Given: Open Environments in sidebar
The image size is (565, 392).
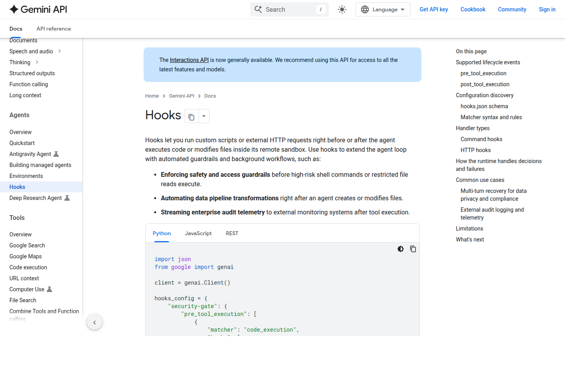Looking at the screenshot, I should click(x=26, y=176).
